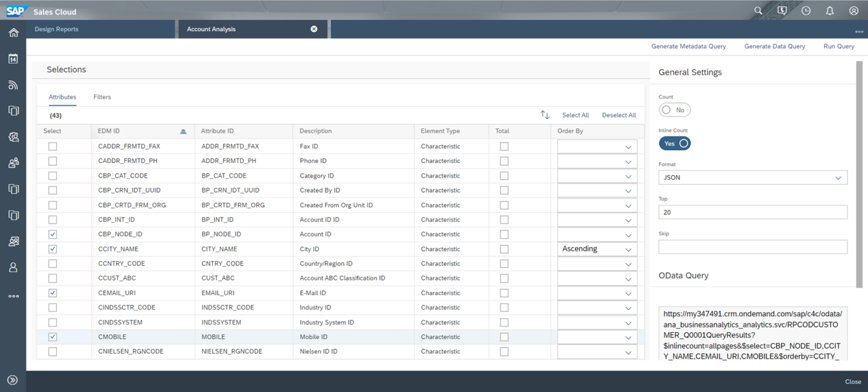This screenshot has height=392, width=868.
Task: Open notifications bell icon
Action: pyautogui.click(x=830, y=11)
